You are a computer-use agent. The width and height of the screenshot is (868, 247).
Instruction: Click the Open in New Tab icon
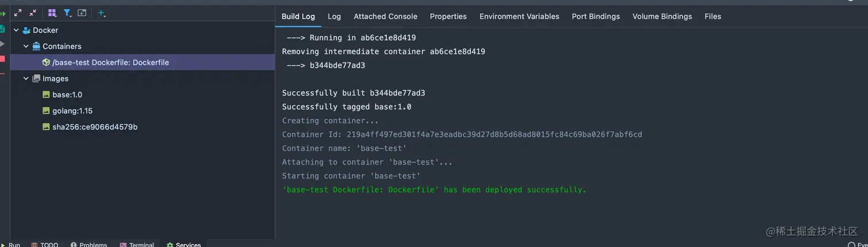coord(82,13)
